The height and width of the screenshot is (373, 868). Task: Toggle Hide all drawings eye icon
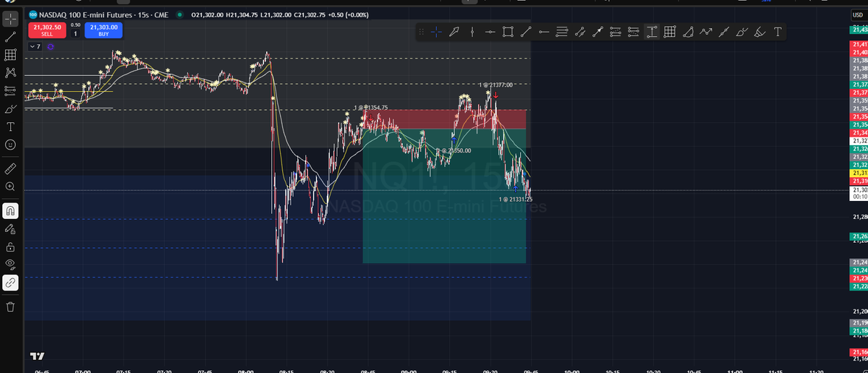(x=10, y=265)
